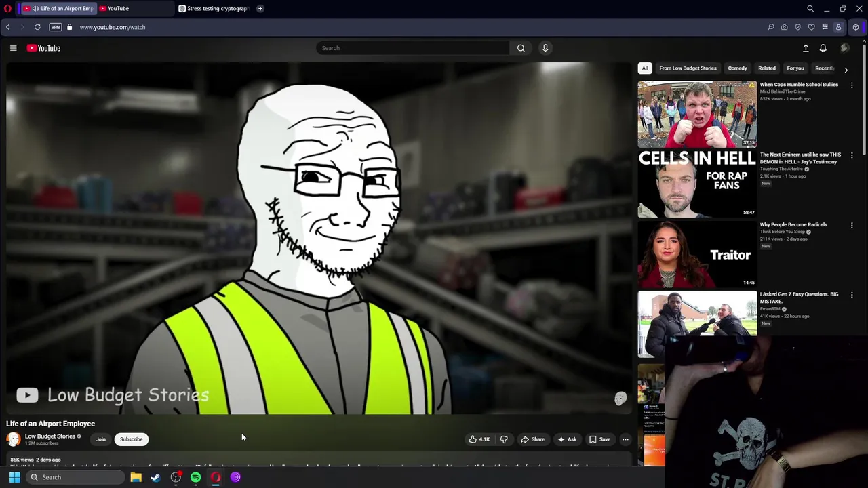Share this video

(532, 439)
